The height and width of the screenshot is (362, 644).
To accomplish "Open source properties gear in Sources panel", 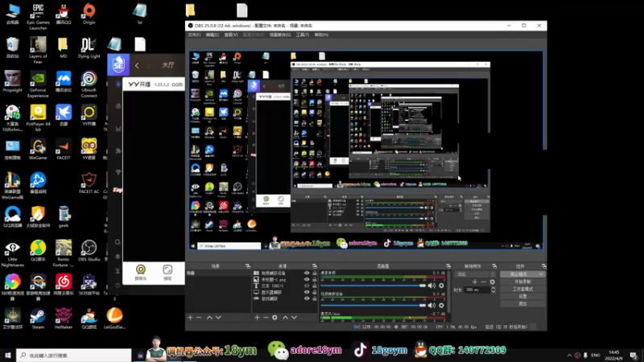I will (275, 317).
